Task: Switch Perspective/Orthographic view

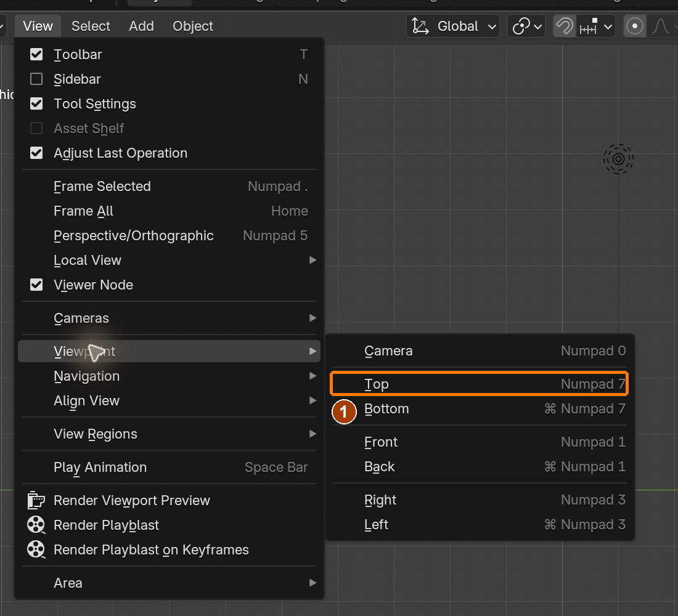Action: pyautogui.click(x=169, y=235)
